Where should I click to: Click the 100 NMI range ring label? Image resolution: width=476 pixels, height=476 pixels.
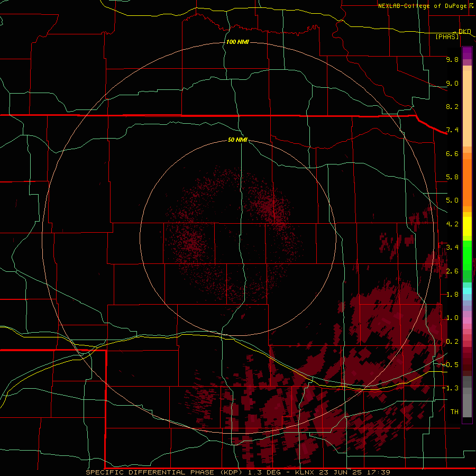(237, 42)
